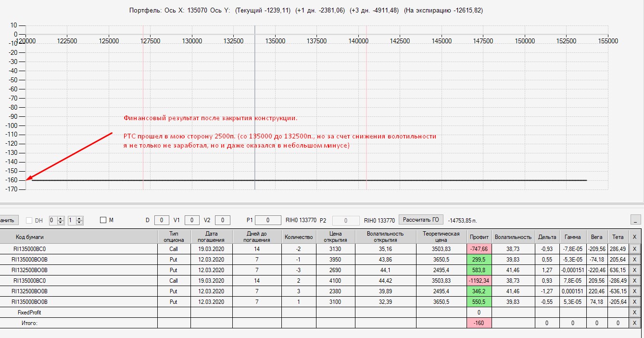The image size is (644, 338).
Task: Click the Дата погашения column header
Action: [x=211, y=237]
